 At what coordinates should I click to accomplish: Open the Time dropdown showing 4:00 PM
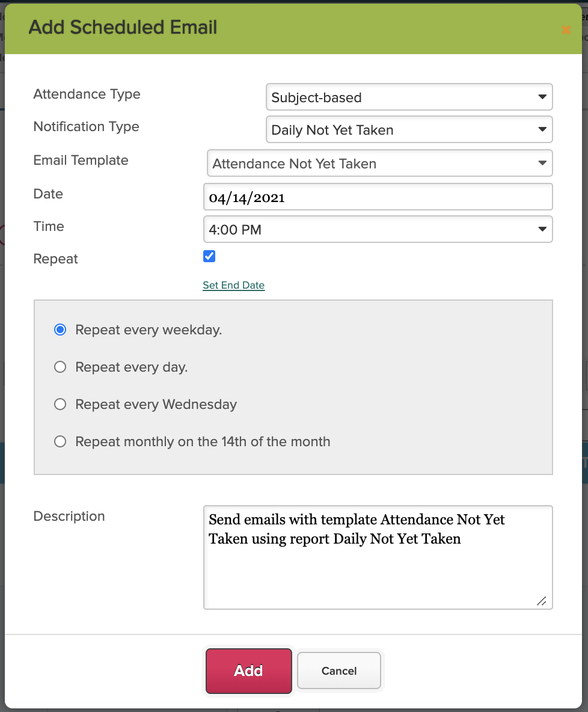click(x=378, y=229)
